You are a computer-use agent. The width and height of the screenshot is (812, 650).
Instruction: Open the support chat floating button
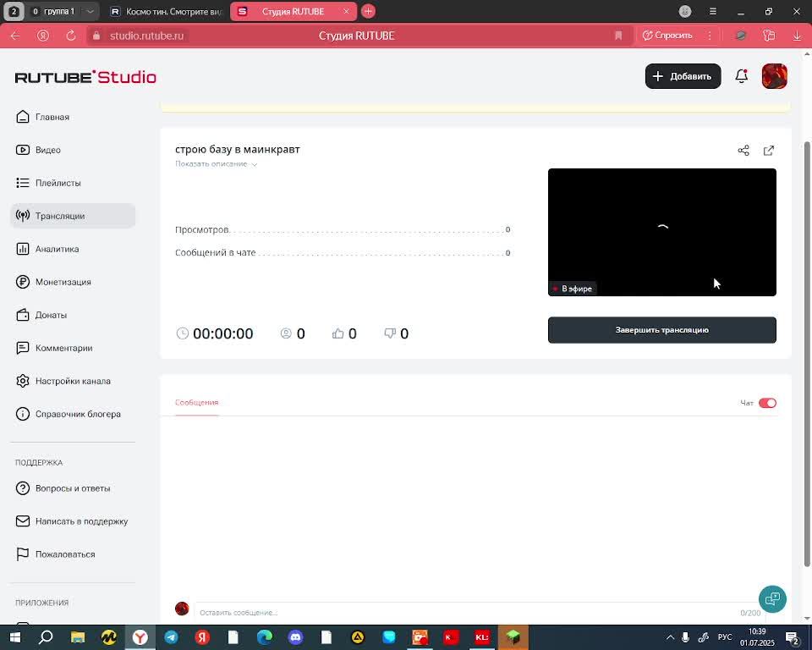[772, 598]
